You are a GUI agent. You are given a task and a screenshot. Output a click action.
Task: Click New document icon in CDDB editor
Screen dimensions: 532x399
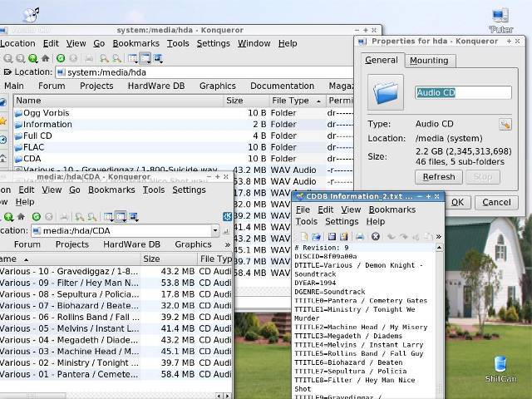coord(304,236)
